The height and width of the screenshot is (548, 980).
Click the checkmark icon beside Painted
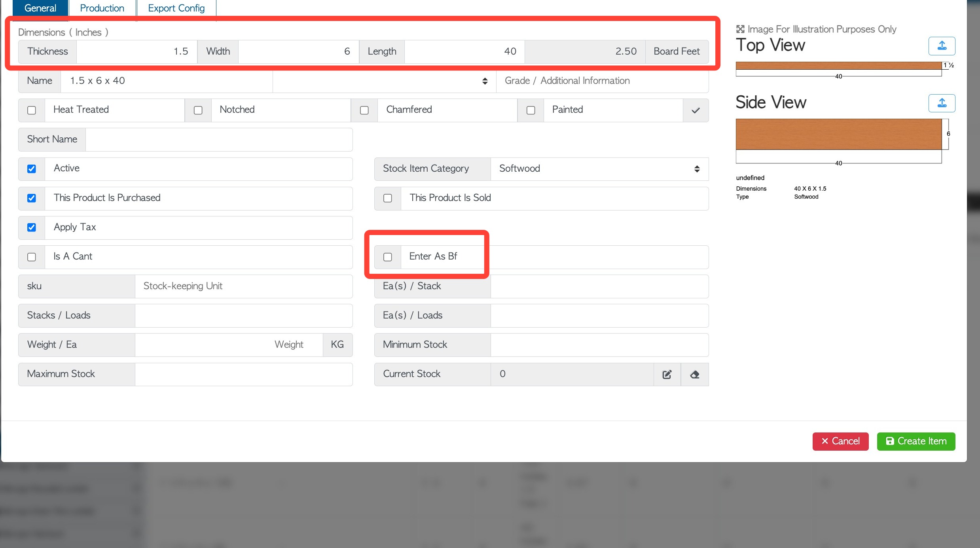point(696,110)
